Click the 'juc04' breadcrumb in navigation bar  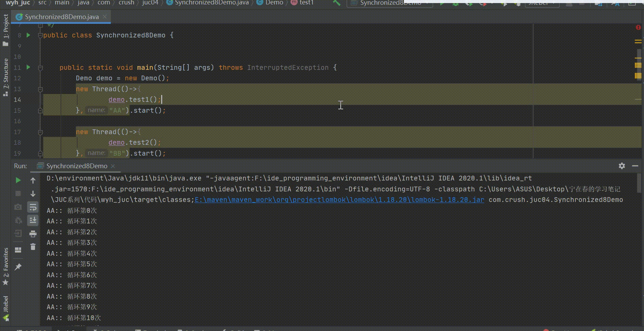click(x=150, y=3)
